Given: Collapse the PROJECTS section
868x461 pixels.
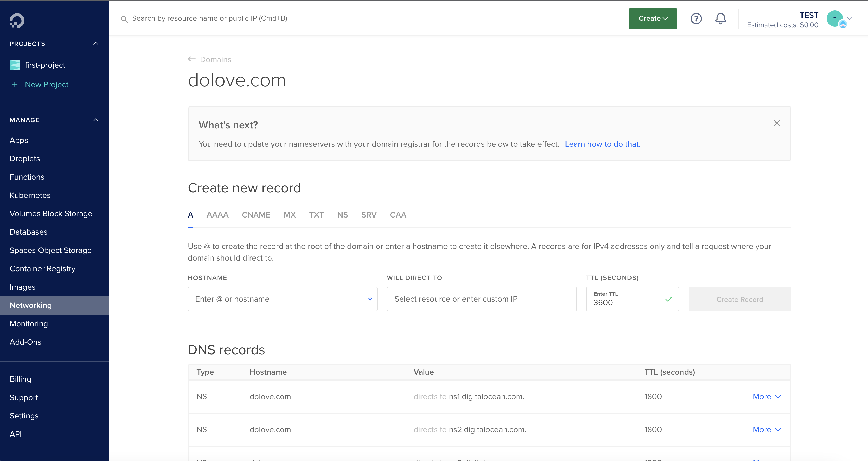Looking at the screenshot, I should coord(96,44).
